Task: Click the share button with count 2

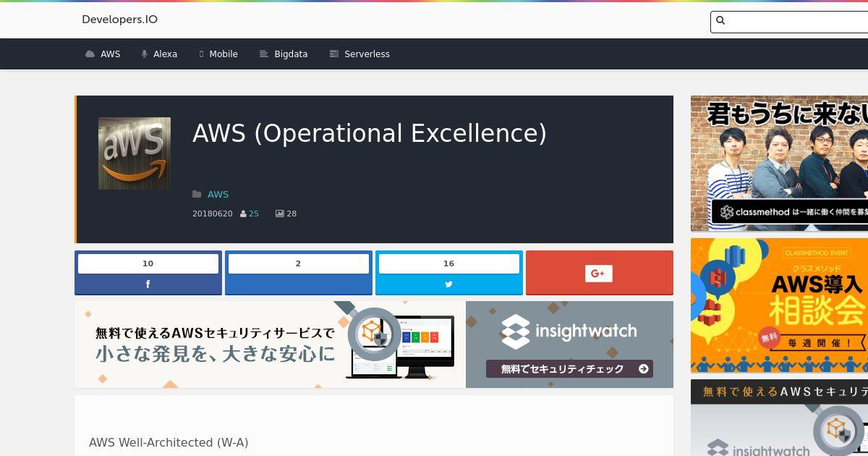Action: point(299,273)
